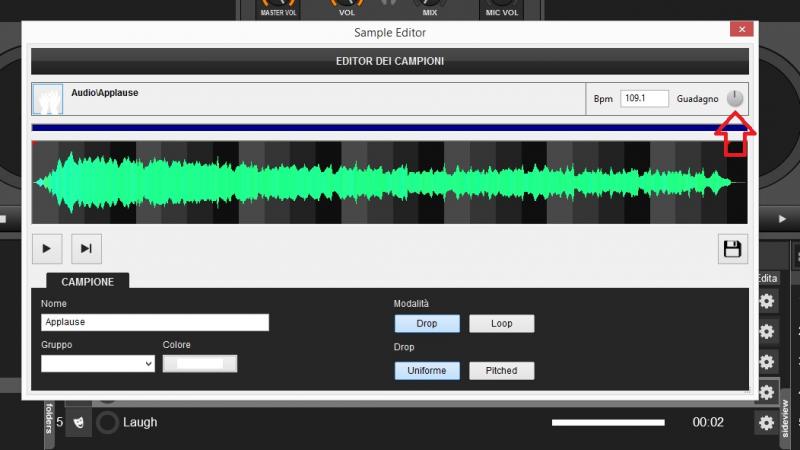Expand the Gruppo dropdown

pos(98,363)
